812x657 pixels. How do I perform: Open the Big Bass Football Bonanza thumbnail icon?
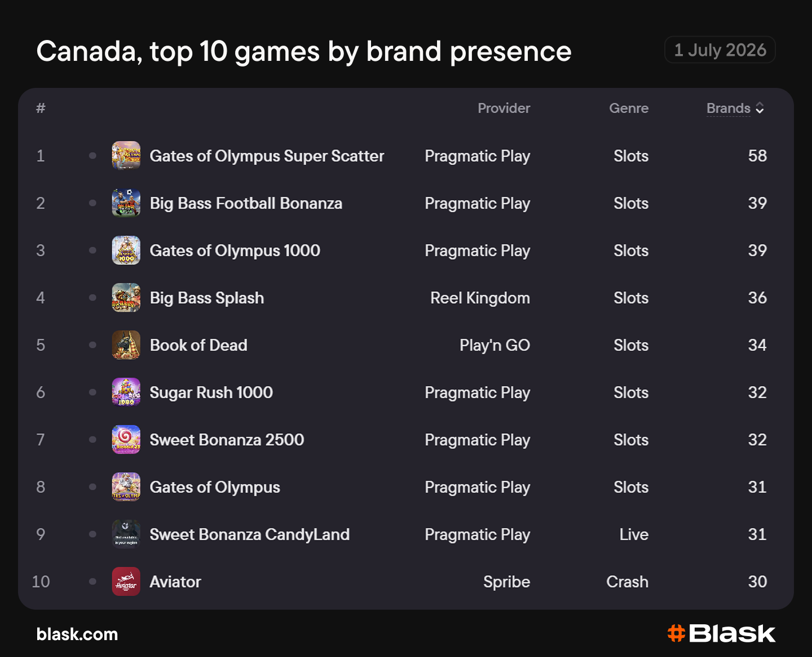point(126,203)
